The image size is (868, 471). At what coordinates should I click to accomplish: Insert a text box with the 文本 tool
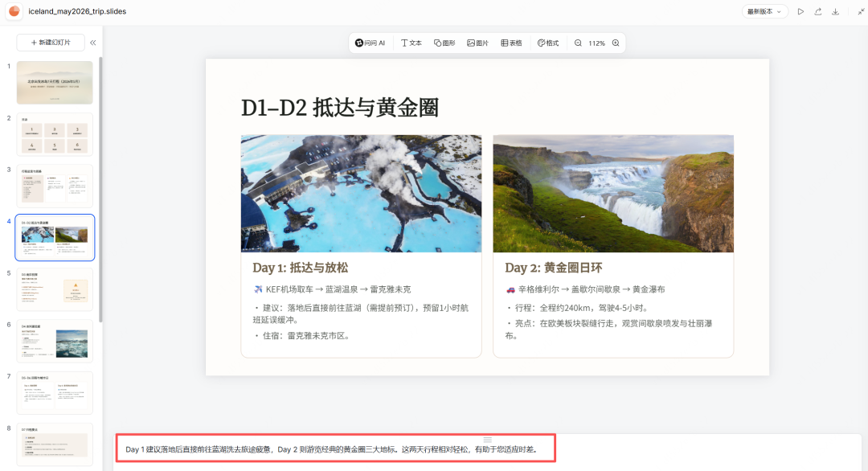[411, 43]
